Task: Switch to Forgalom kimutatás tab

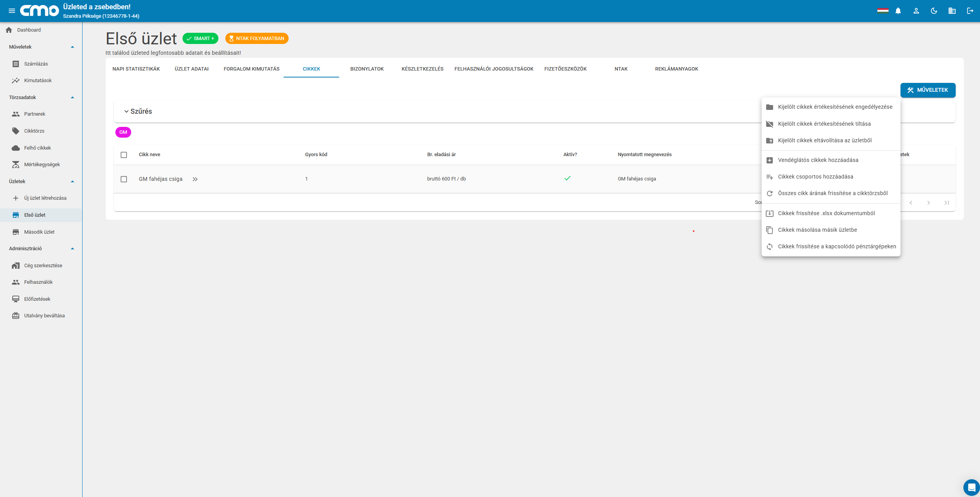Action: tap(252, 69)
